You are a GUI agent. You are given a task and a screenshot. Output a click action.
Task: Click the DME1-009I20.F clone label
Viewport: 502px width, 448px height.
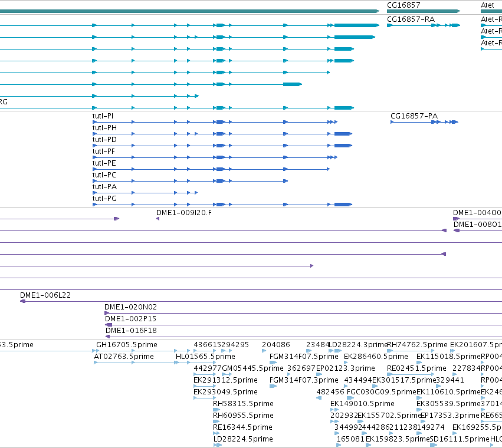tap(184, 213)
